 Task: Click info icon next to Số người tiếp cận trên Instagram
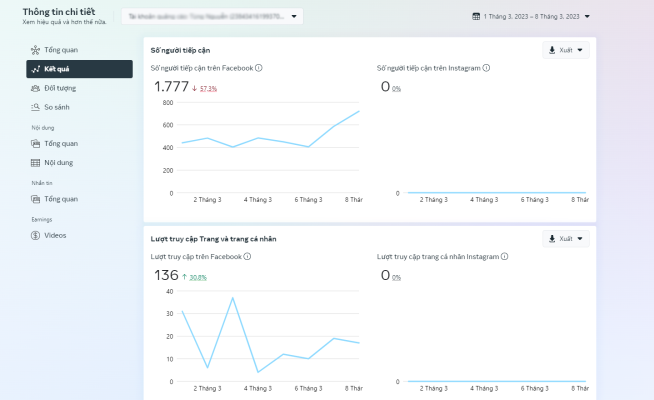[x=486, y=68]
